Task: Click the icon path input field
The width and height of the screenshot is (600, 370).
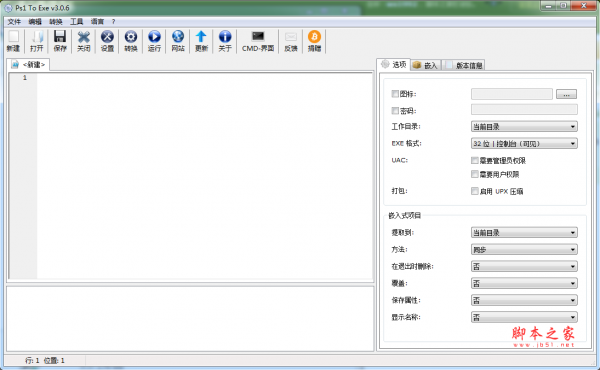Action: (x=512, y=94)
